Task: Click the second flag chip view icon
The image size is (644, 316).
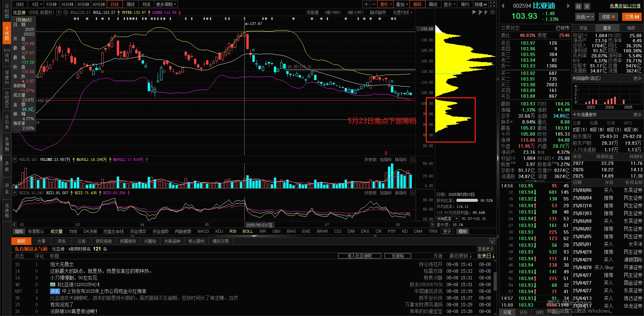Action: (x=486, y=12)
